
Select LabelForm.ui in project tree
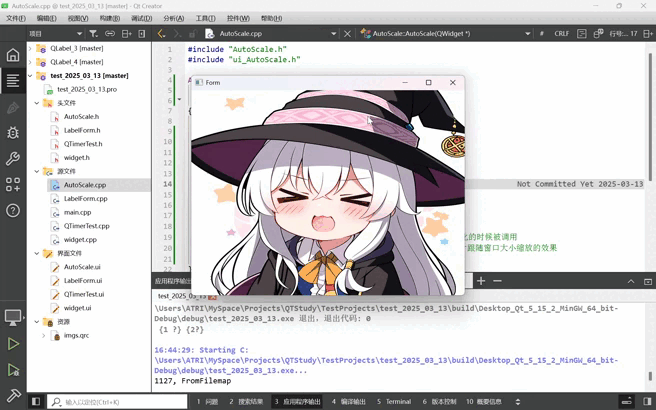[x=83, y=281]
